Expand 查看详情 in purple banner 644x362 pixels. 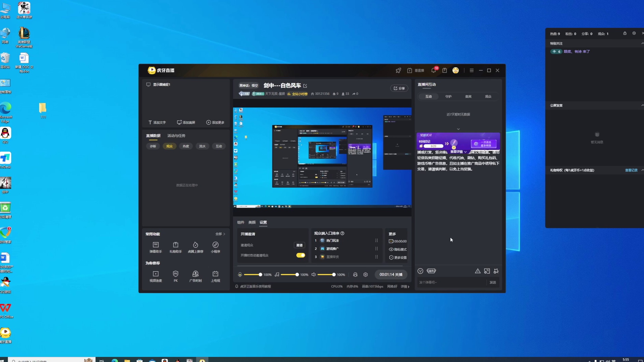pos(458,152)
